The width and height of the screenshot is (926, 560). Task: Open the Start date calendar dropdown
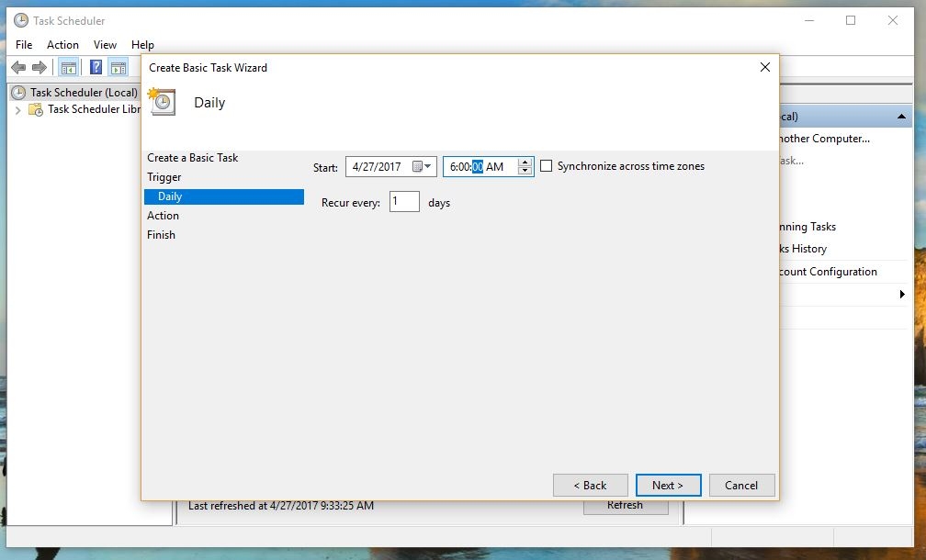tap(423, 166)
